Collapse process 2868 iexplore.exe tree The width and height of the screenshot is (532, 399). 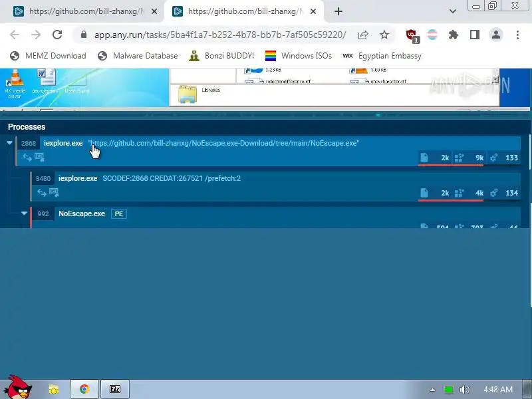[x=9, y=143]
